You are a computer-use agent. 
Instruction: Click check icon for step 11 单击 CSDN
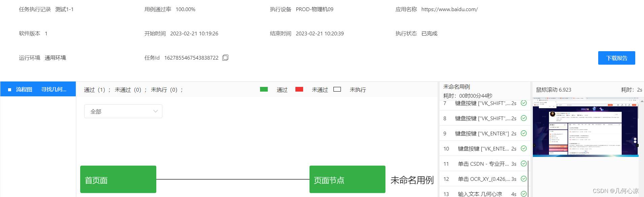[x=523, y=164]
